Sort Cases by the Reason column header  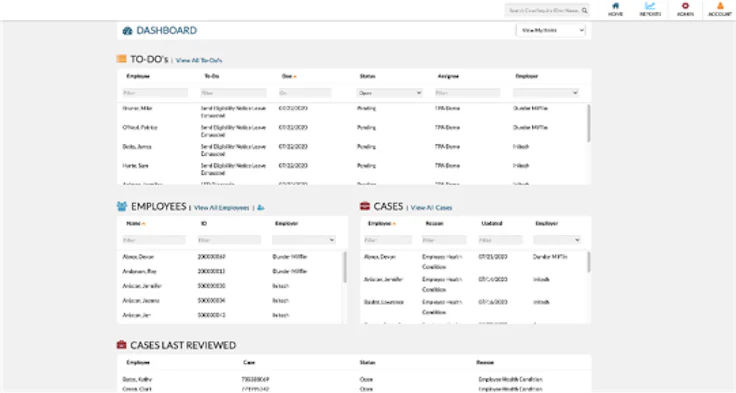(434, 223)
